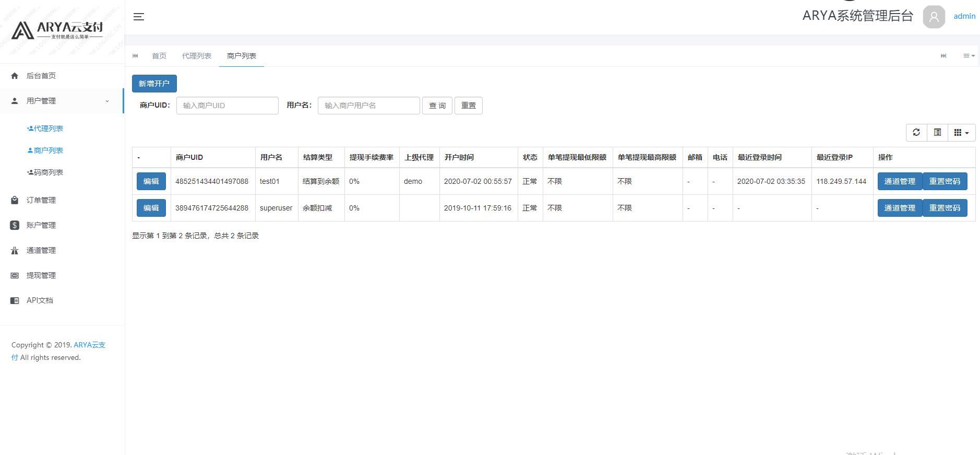Jump tabs back with the rewind icon
Image resolution: width=980 pixels, height=455 pixels.
136,56
